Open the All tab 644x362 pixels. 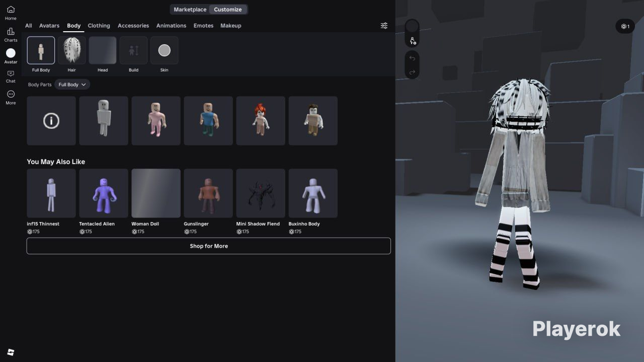point(29,26)
